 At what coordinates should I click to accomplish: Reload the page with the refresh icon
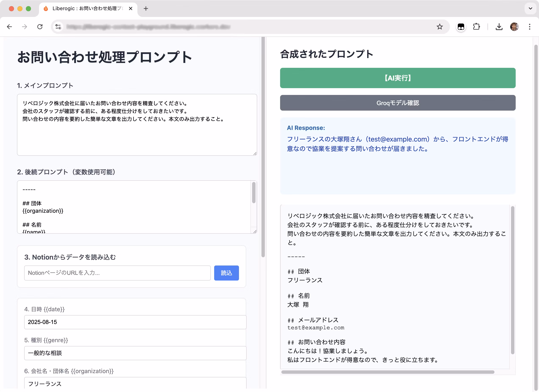[40, 27]
